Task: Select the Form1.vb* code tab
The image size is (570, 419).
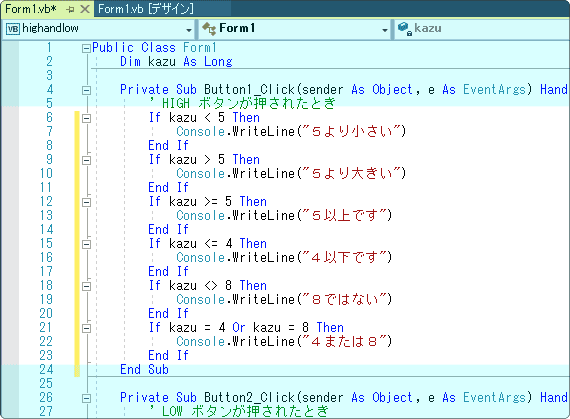Action: coord(31,9)
